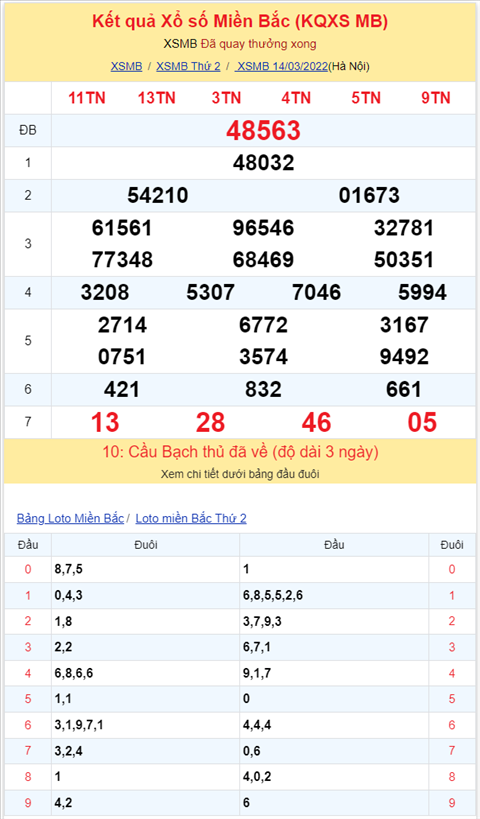Image resolution: width=480 pixels, height=819 pixels.
Task: Open the Bảng Loto Miền Bắc link
Action: (x=70, y=518)
